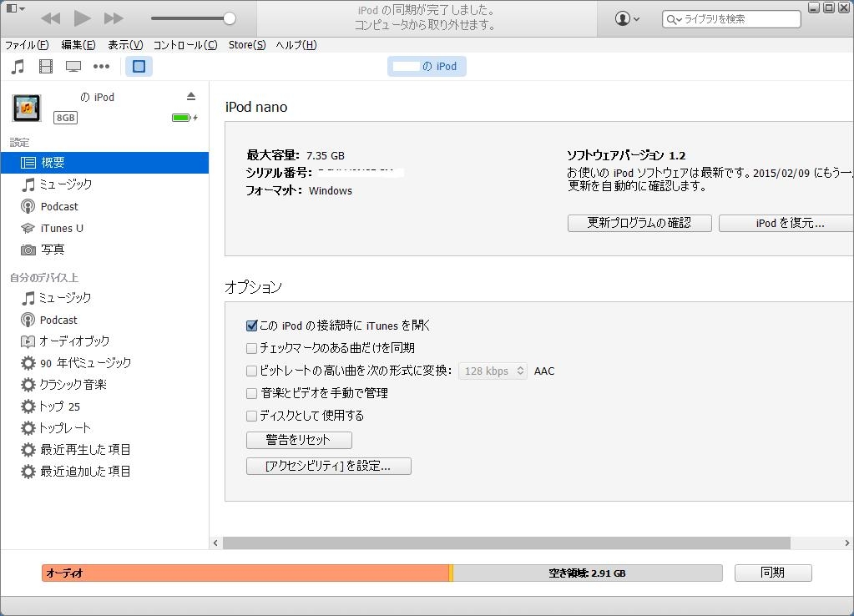Click the 空き領域 2.91 GB free space segment
Viewport: 854px width, 616px height.
[588, 573]
